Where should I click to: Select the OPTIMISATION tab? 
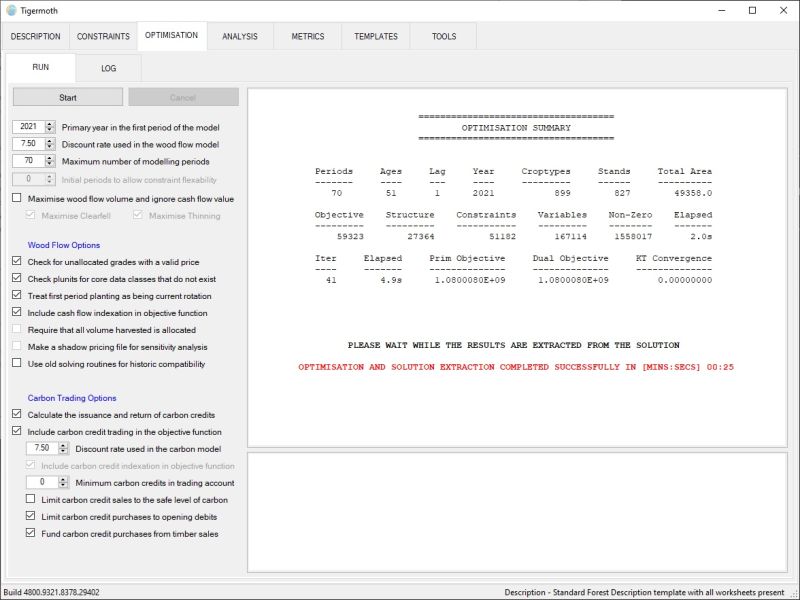(171, 35)
